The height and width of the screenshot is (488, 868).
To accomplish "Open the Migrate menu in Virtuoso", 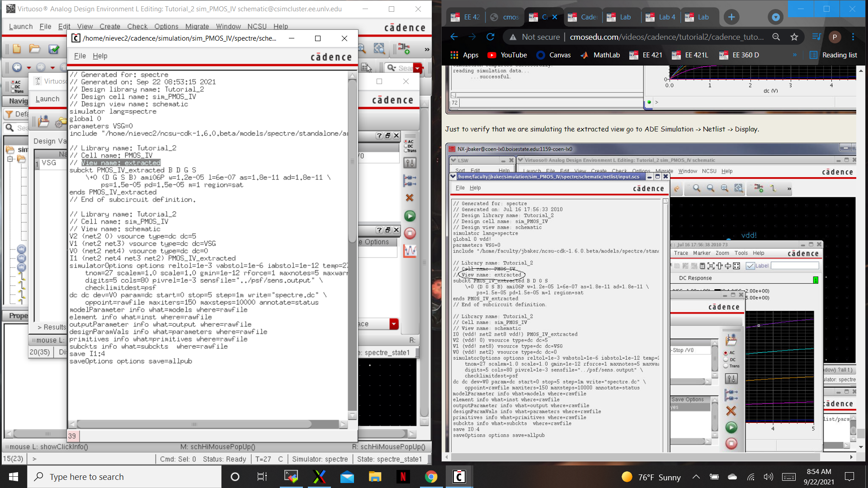I will (197, 27).
